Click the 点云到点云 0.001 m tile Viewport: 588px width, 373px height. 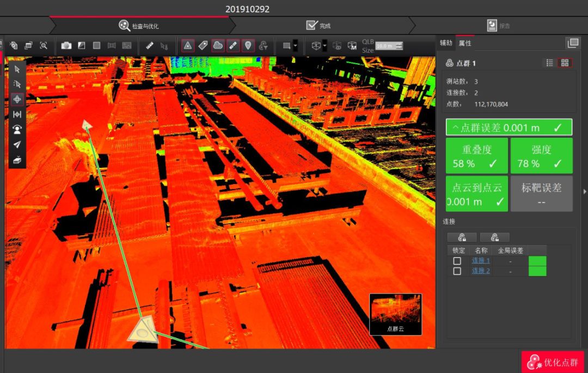click(476, 194)
